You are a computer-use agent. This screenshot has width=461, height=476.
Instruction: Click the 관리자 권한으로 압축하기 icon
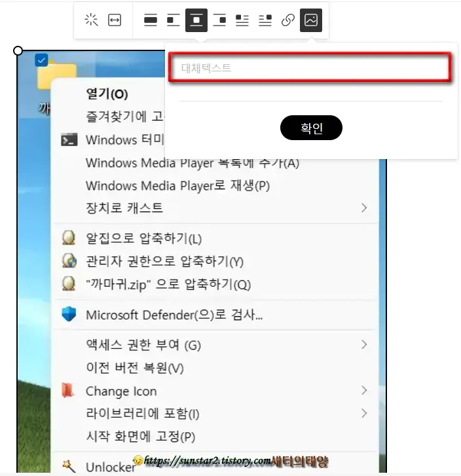(x=69, y=261)
